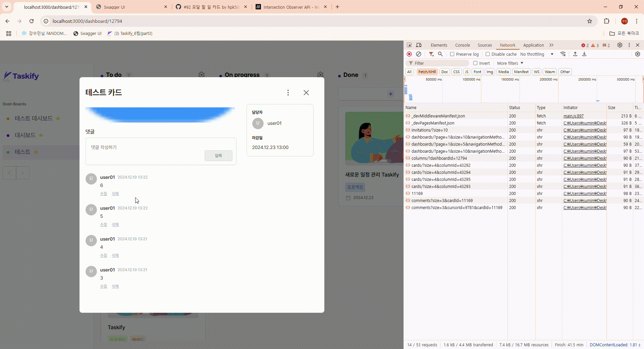
Task: Open the network conditions Wi-Fi icon
Action: point(563,54)
